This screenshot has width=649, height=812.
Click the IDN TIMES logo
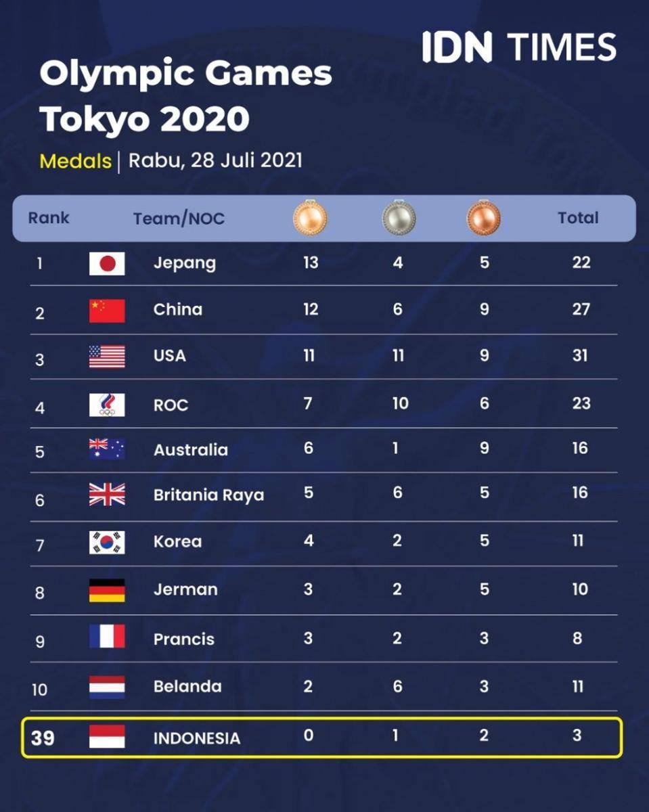pos(520,47)
